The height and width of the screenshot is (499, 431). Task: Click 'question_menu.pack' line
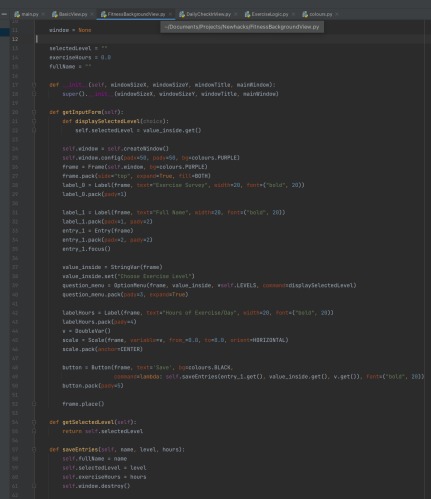[x=125, y=295]
